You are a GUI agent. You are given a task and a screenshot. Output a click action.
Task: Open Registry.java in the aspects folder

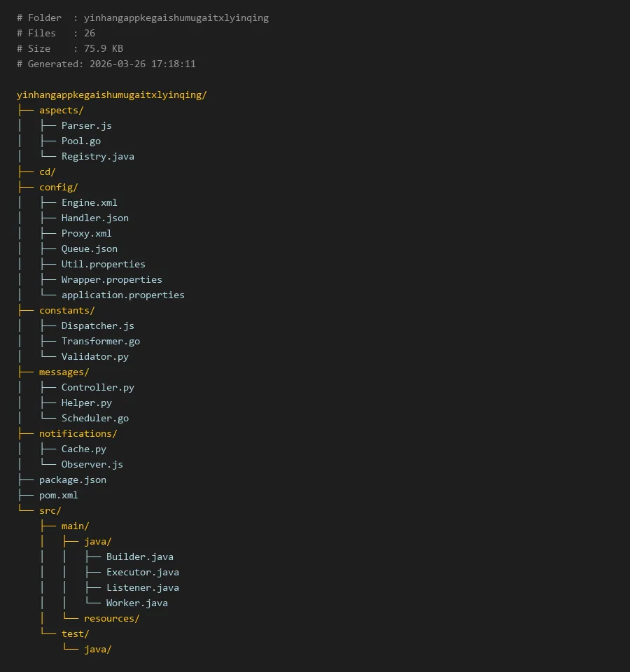pos(97,156)
